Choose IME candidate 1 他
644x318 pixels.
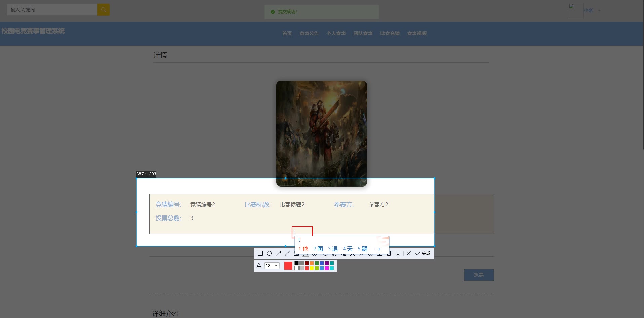pos(303,249)
